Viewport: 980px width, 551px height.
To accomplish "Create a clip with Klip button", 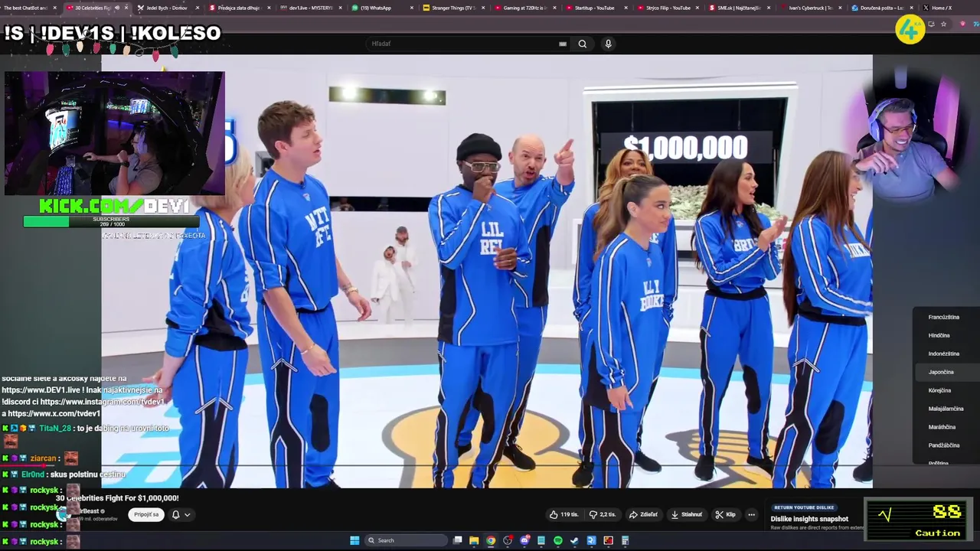I will coord(725,514).
